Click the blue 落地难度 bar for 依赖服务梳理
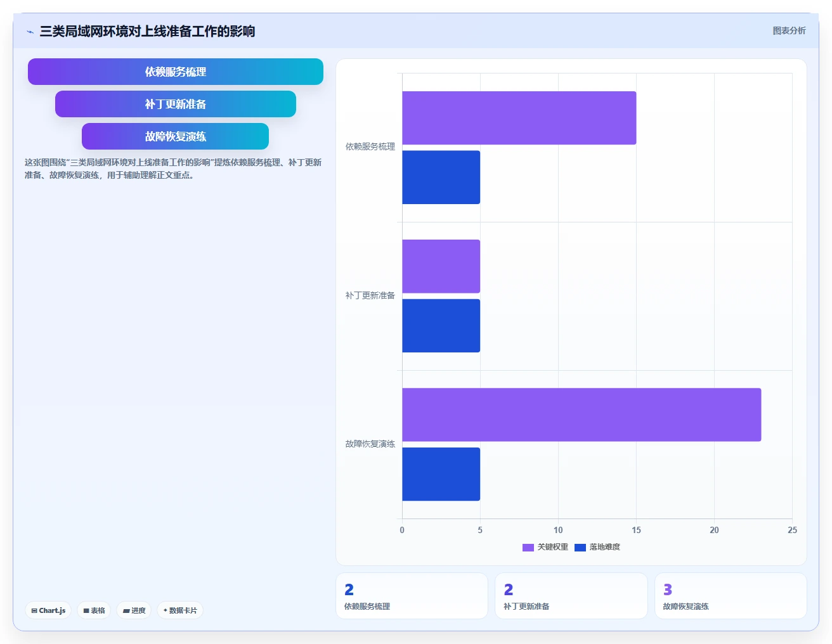 point(441,177)
